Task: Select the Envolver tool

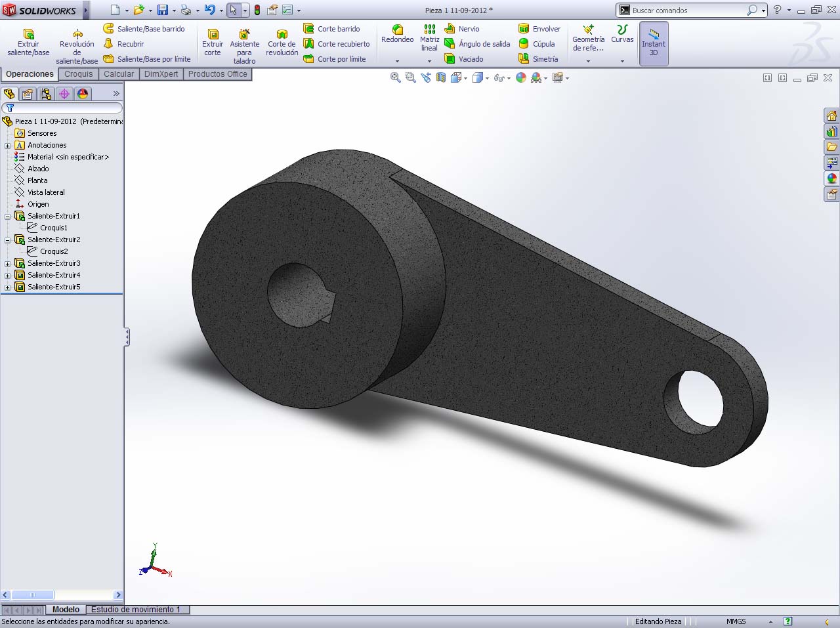Action: (539, 29)
